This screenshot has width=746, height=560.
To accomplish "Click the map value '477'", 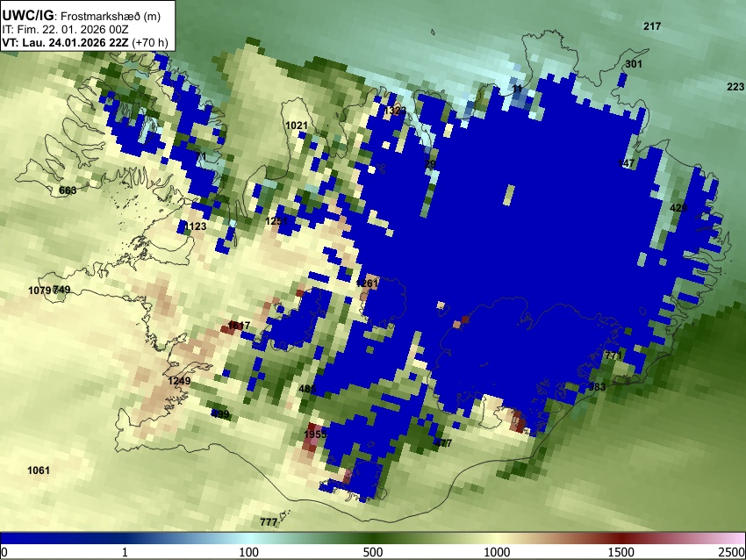I will click(x=443, y=443).
